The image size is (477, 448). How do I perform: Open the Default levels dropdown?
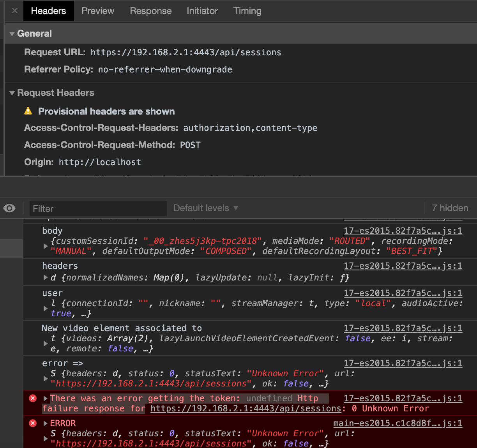pyautogui.click(x=206, y=208)
